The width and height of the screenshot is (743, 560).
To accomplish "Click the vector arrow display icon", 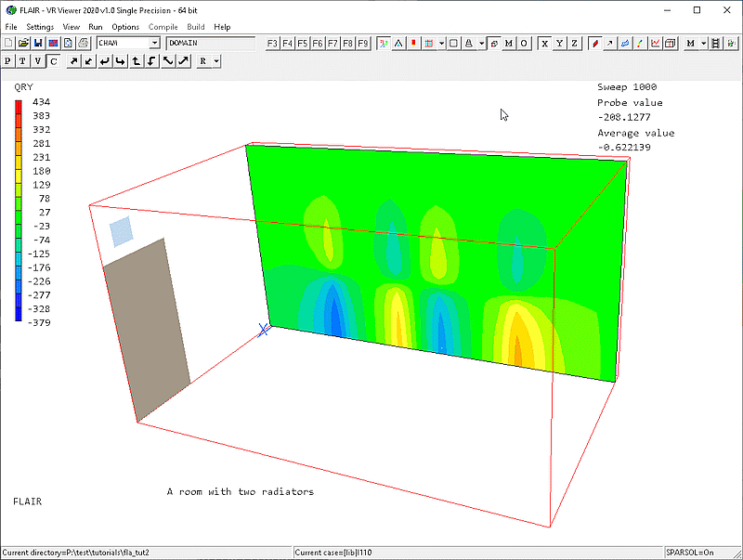I will 610,44.
